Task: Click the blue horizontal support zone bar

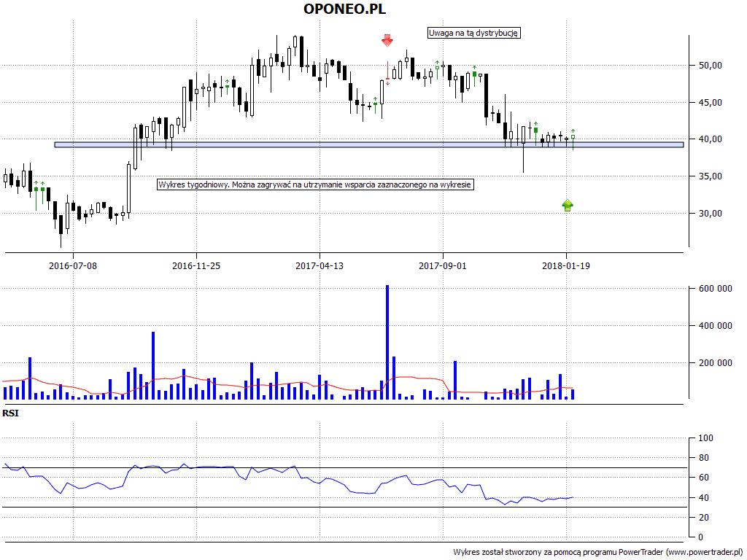Action: coord(369,145)
